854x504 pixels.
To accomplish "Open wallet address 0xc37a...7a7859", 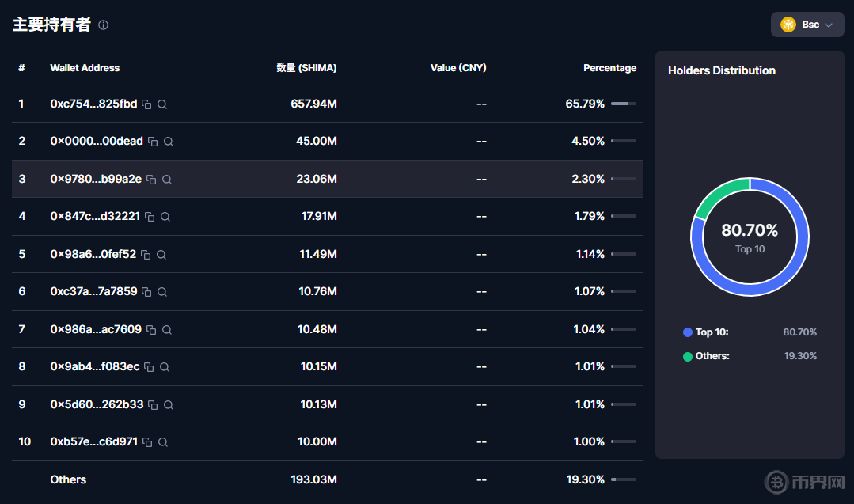I will click(x=93, y=292).
